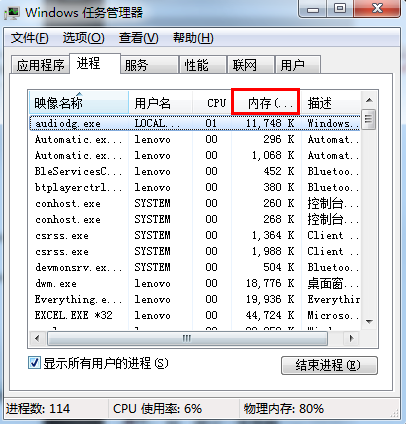Maximize the Task Manager window
The image size is (406, 424).
(x=340, y=9)
